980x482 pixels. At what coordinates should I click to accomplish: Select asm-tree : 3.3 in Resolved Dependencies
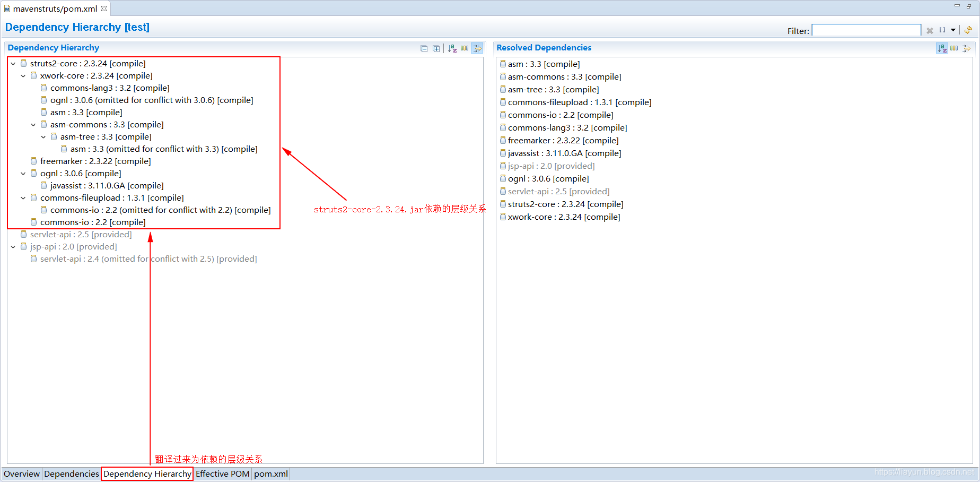554,90
